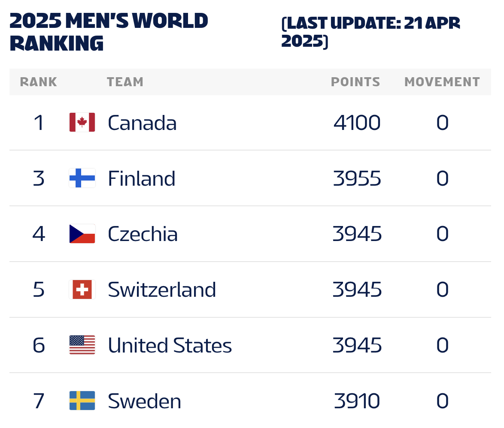Click the Czechia flag icon

click(82, 234)
